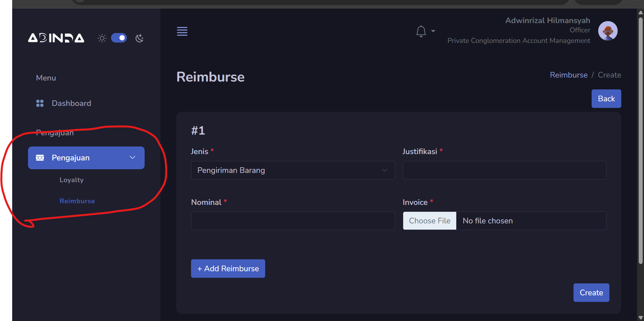The image size is (644, 321).
Task: Click the ADINDA logo
Action: coord(56,38)
